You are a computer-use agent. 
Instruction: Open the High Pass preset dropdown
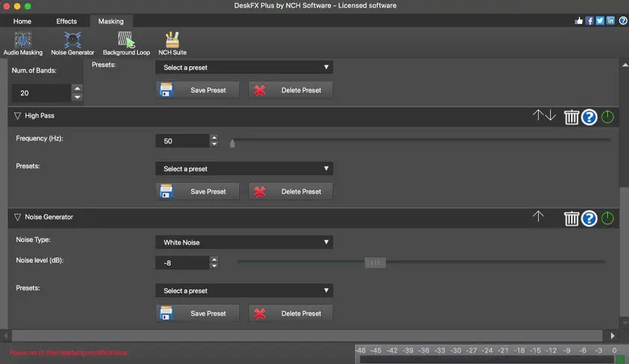click(244, 168)
